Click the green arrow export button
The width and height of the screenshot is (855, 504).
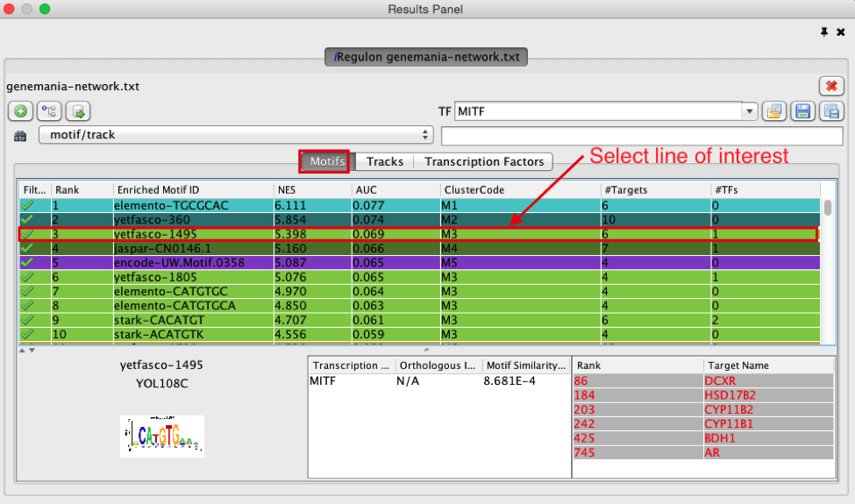(78, 111)
